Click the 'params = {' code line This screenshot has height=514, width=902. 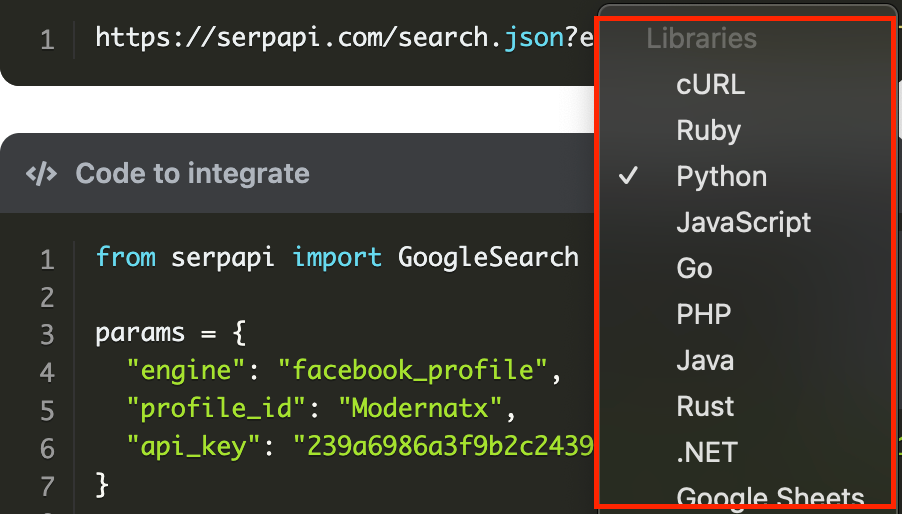pos(171,333)
